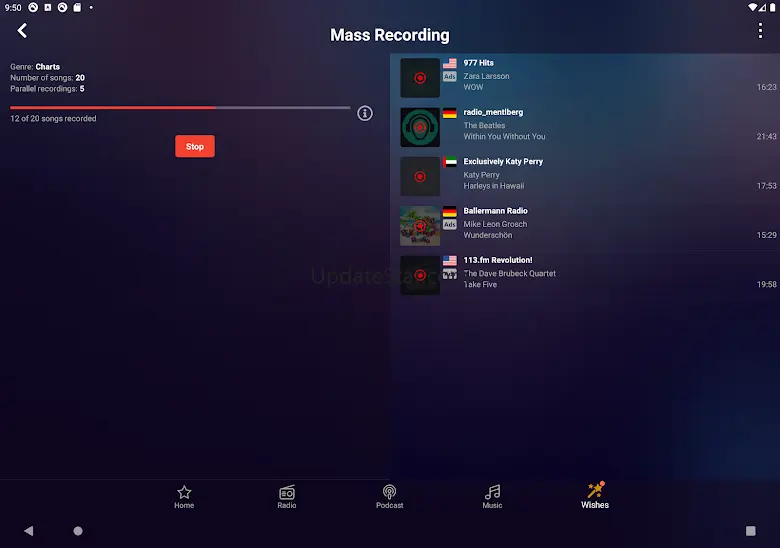Click the badge under 113.fm Revolution! flag
780x548 pixels.
[x=450, y=274]
